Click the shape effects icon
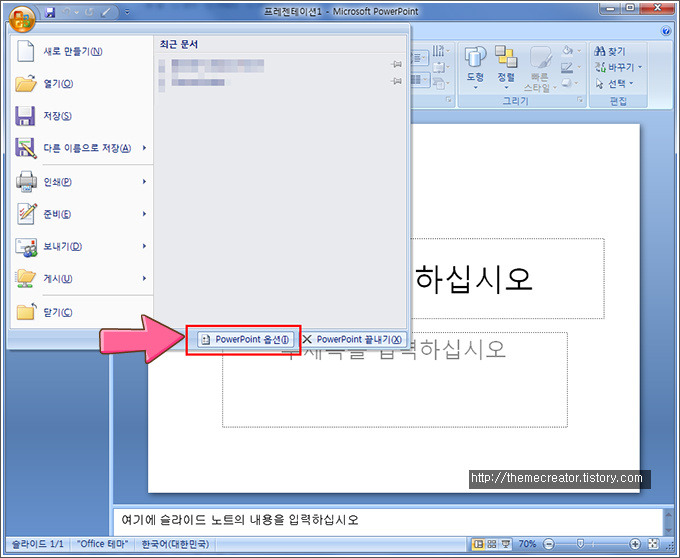Image resolution: width=680 pixels, height=558 pixels. click(567, 83)
